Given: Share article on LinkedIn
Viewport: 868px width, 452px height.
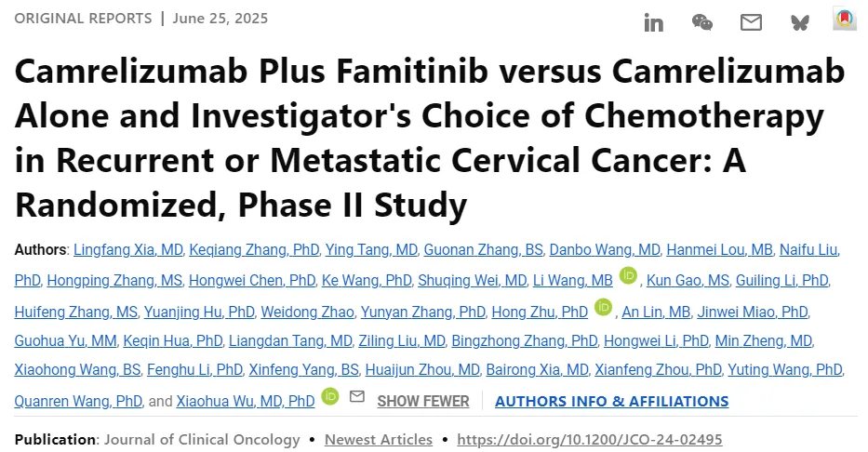Looking at the screenshot, I should pos(653,22).
